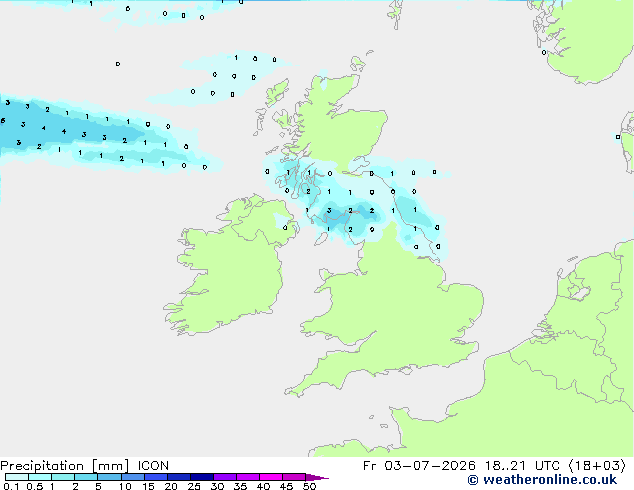The width and height of the screenshot is (634, 490).
Task: Open the weatheronline.co.uk link
Action: point(542,480)
